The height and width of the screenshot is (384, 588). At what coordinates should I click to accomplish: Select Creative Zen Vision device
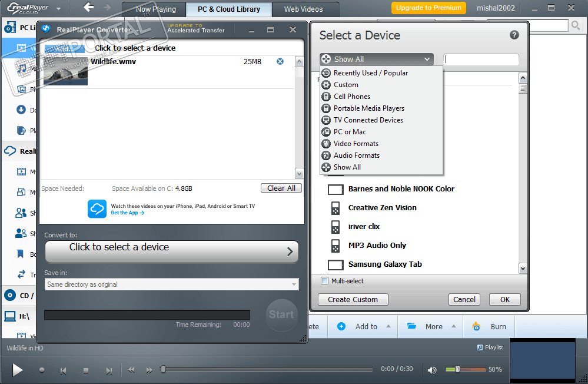pos(382,207)
